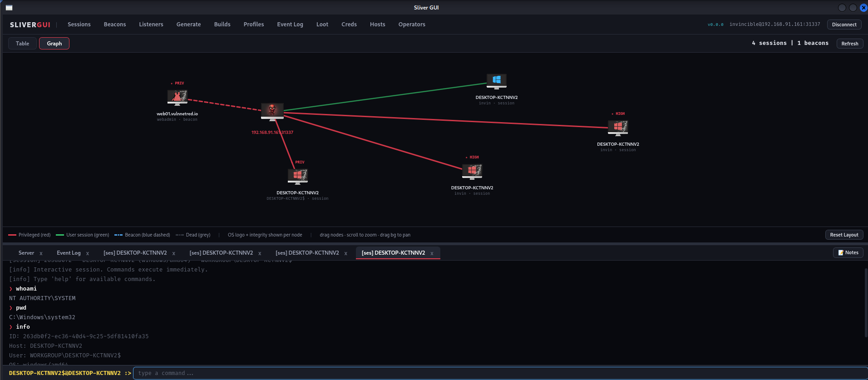The image size is (868, 380).
Task: Close the Server console tab
Action: tap(41, 253)
